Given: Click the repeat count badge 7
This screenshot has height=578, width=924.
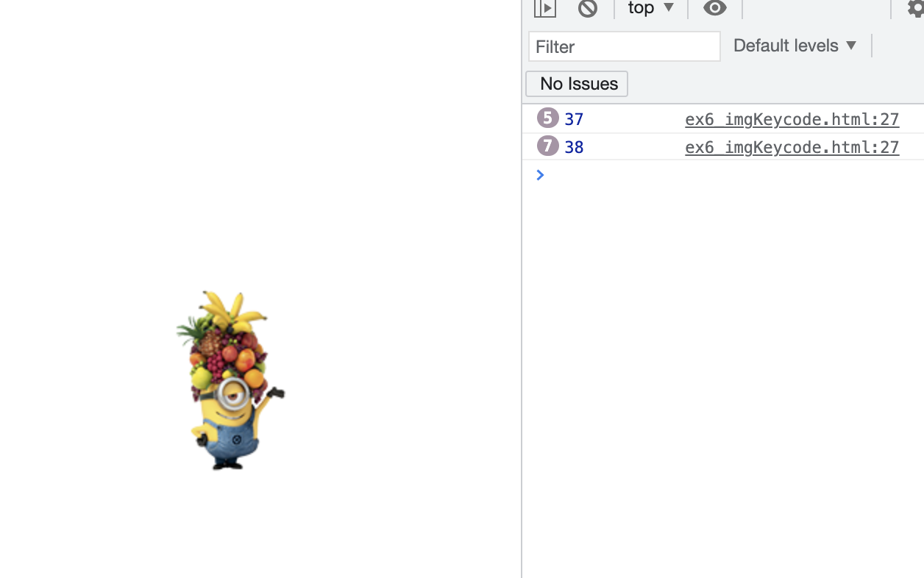Looking at the screenshot, I should pos(548,146).
